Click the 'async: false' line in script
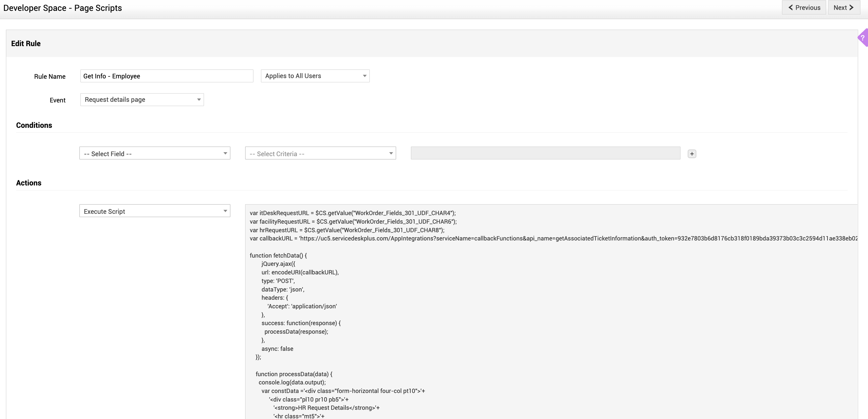 [x=277, y=349]
